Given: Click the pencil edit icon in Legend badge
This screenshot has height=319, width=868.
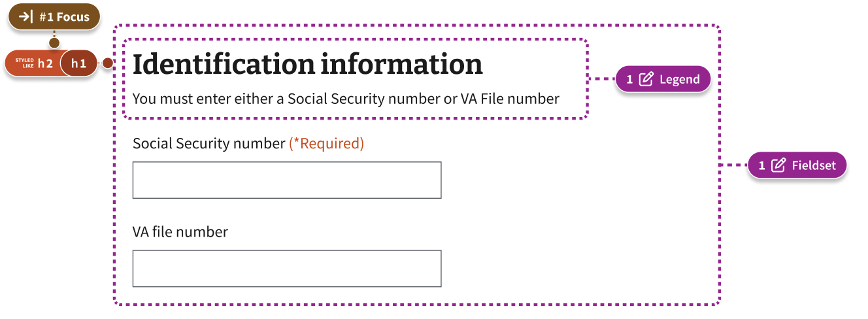Looking at the screenshot, I should (x=646, y=80).
